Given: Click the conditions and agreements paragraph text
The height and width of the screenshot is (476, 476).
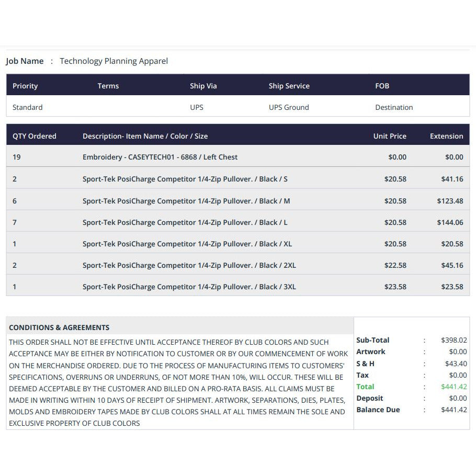Looking at the screenshot, I should tap(178, 382).
